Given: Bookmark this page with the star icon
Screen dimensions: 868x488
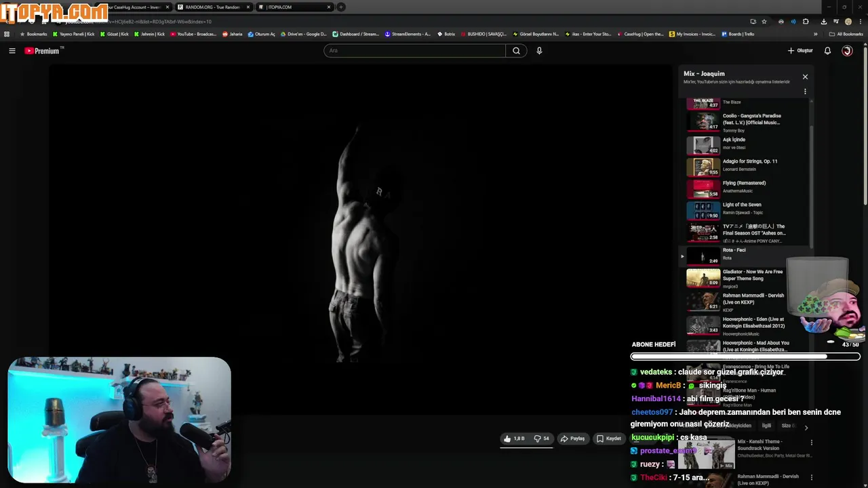Looking at the screenshot, I should [x=764, y=21].
